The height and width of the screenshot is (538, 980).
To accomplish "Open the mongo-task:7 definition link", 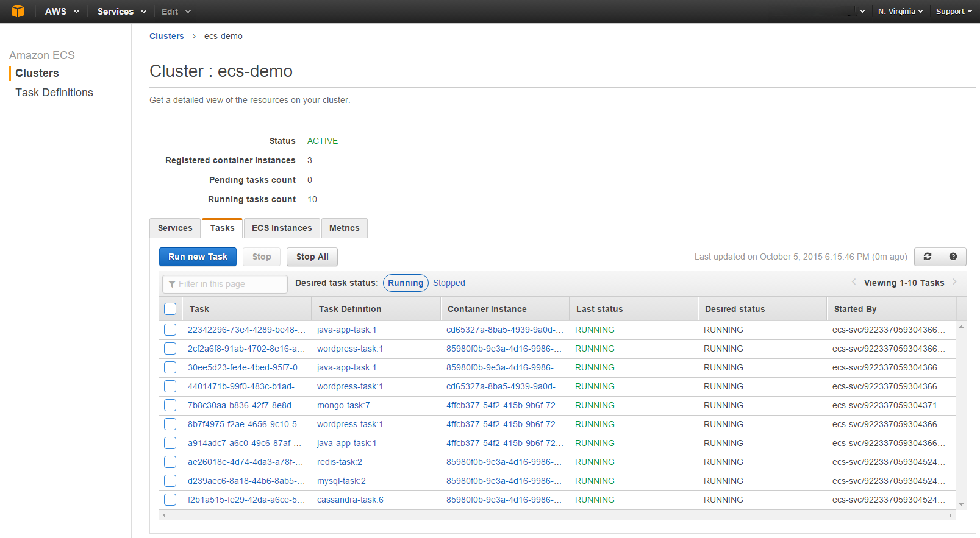I will (343, 405).
